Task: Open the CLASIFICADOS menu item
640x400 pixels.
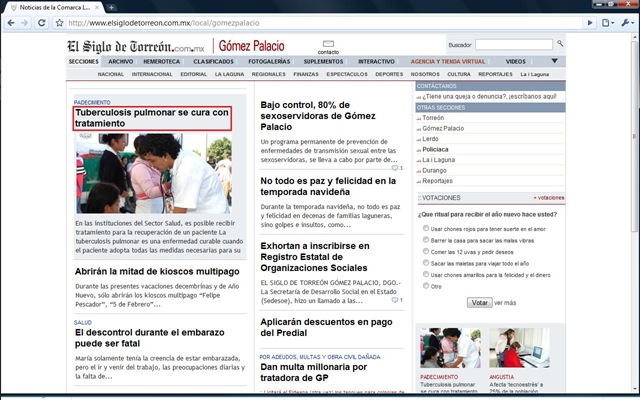Action: pyautogui.click(x=213, y=62)
